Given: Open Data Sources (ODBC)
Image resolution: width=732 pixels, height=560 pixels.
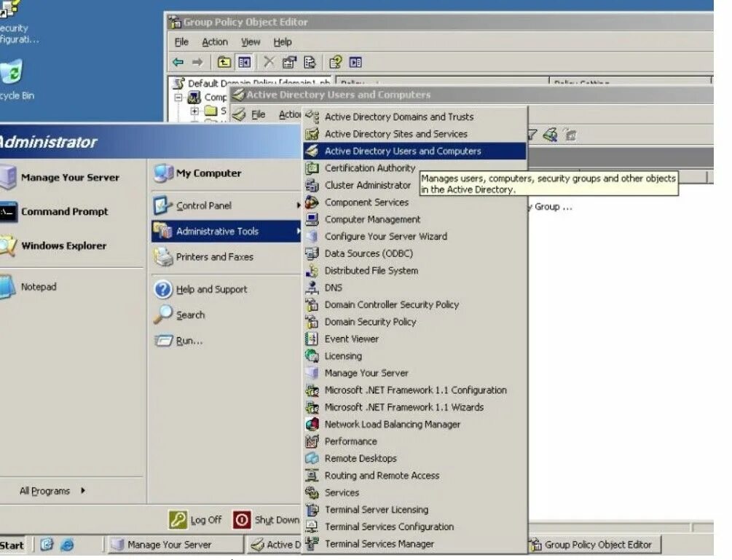Looking at the screenshot, I should pyautogui.click(x=414, y=253).
